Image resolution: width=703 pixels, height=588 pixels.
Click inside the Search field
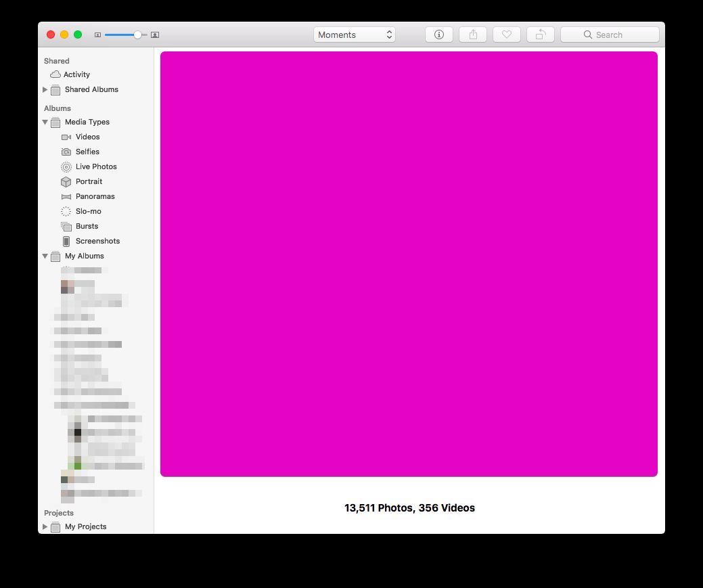coord(609,34)
